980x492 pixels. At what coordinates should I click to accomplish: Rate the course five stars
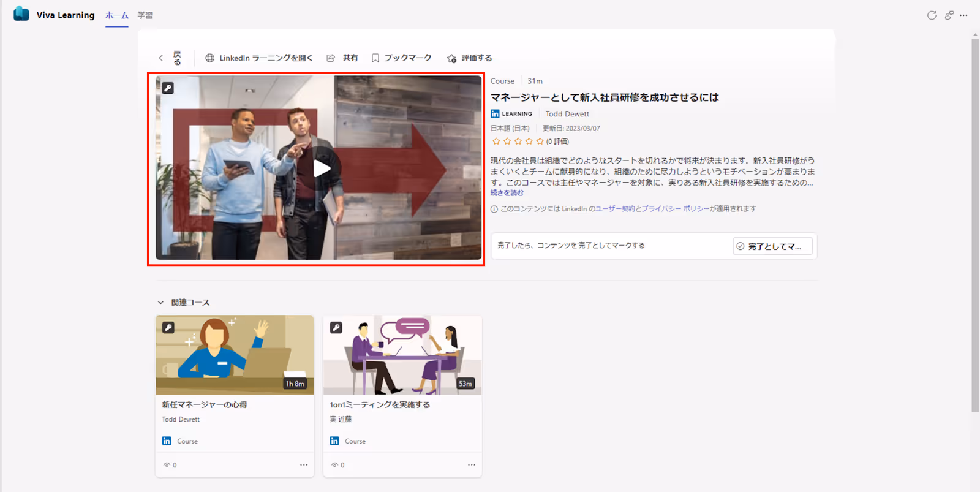[540, 142]
